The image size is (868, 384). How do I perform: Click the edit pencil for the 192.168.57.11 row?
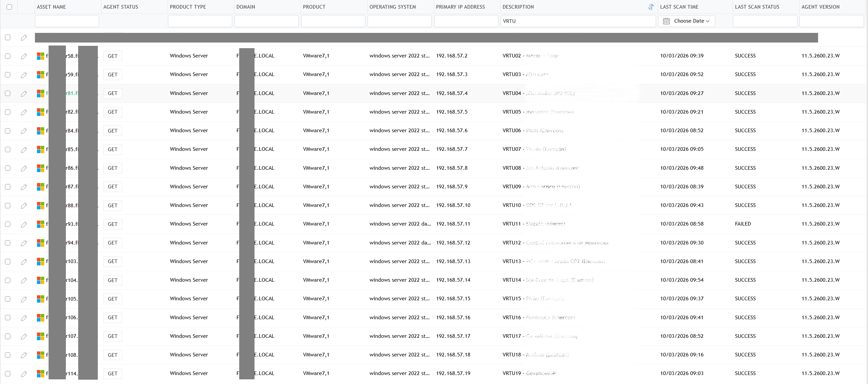(x=24, y=225)
